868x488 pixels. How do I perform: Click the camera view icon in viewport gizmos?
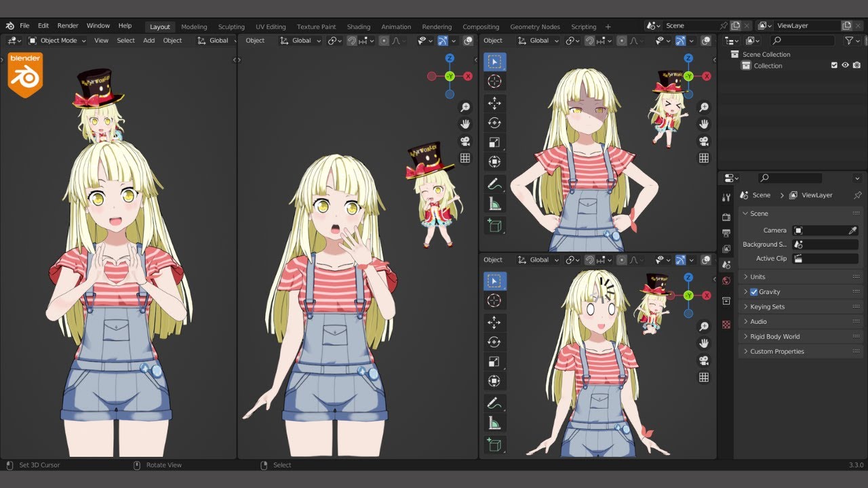pyautogui.click(x=705, y=141)
